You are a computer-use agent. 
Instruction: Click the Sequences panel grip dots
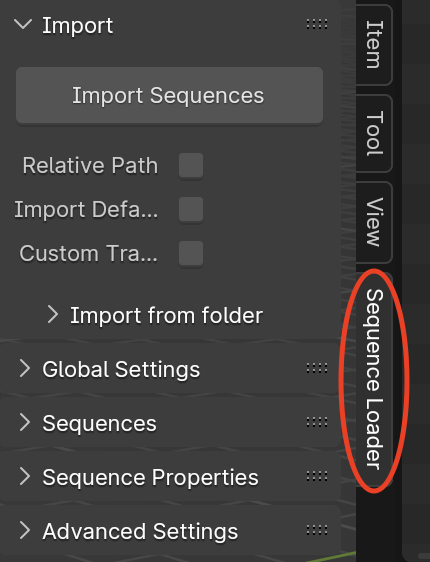(x=317, y=423)
